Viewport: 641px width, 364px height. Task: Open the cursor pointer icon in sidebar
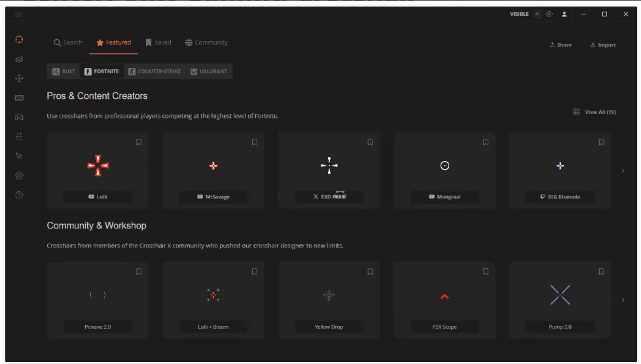[19, 156]
